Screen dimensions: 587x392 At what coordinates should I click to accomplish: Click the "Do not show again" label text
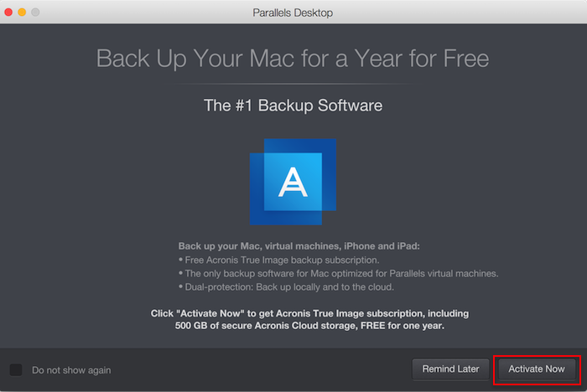[x=71, y=370]
